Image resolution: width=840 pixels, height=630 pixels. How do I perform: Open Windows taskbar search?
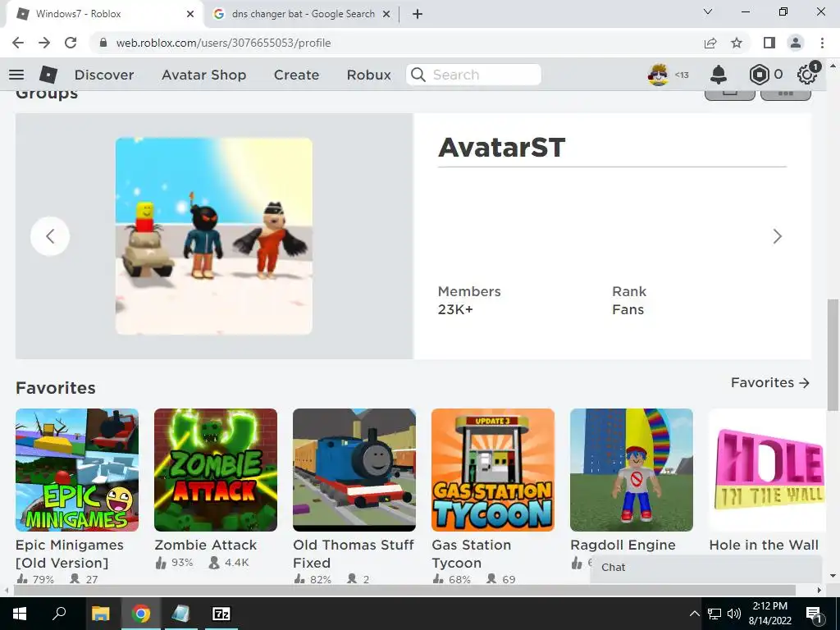pyautogui.click(x=59, y=614)
